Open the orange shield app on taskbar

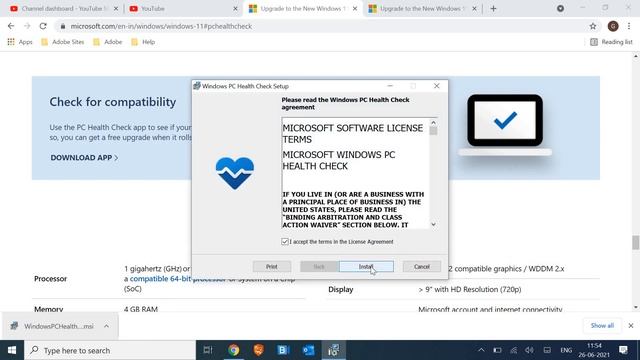click(x=258, y=350)
